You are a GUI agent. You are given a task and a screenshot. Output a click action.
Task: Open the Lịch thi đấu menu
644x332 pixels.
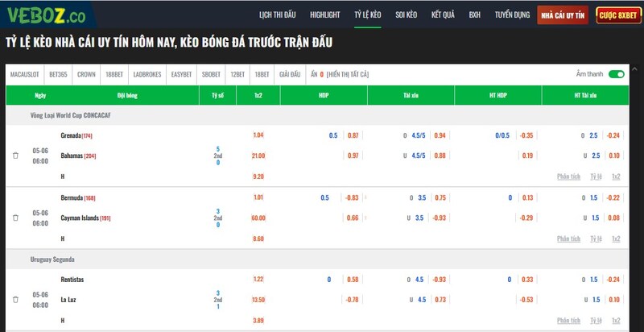click(277, 15)
